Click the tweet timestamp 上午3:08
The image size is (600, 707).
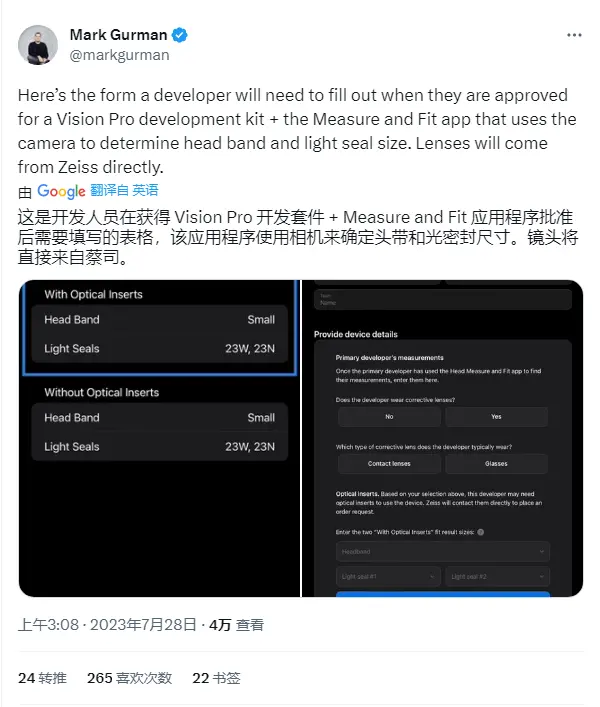tap(48, 625)
